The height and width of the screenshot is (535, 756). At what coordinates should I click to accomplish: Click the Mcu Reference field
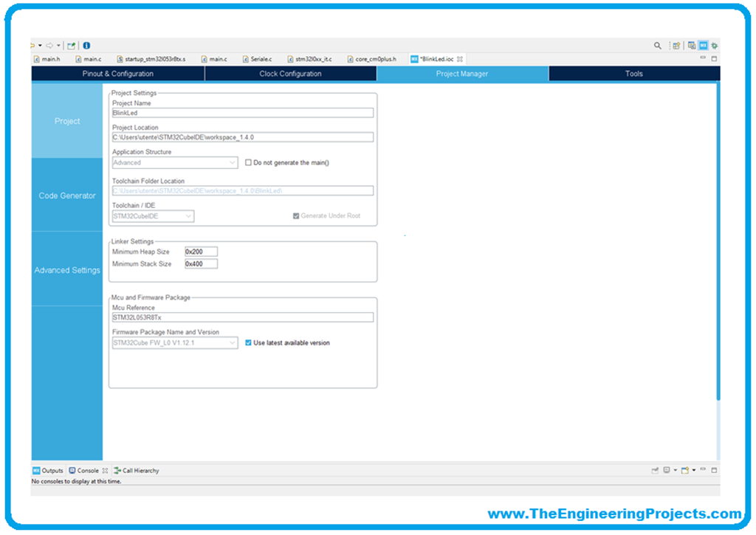pos(242,317)
